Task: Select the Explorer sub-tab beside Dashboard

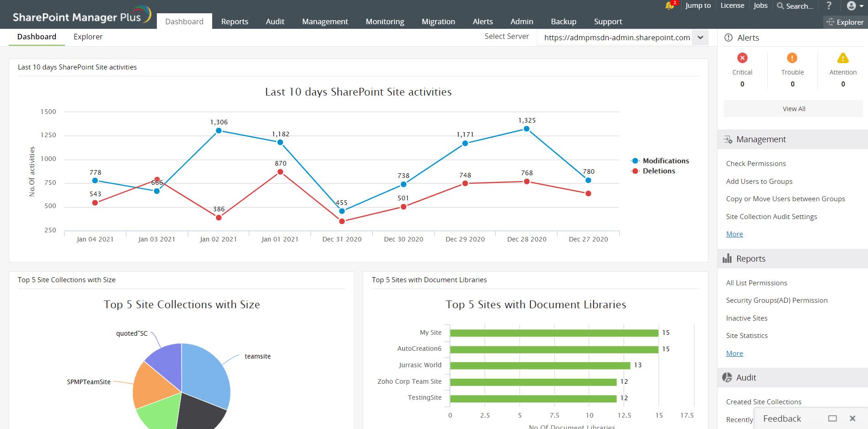Action: pos(88,37)
